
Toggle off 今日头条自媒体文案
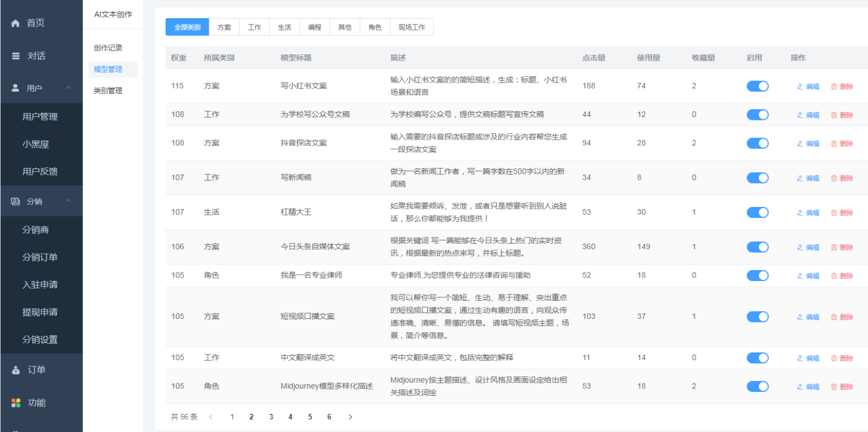757,247
